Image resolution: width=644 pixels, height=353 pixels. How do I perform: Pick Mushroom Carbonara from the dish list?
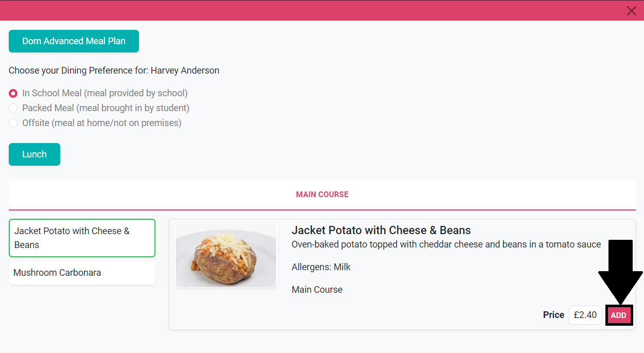click(82, 273)
